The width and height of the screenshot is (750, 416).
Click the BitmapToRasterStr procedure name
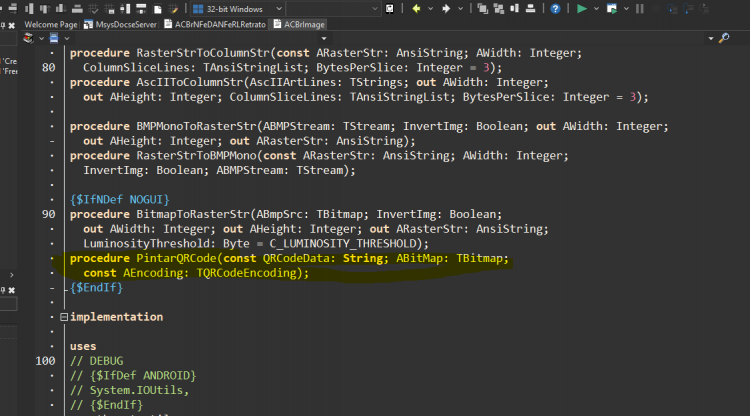tap(193, 214)
